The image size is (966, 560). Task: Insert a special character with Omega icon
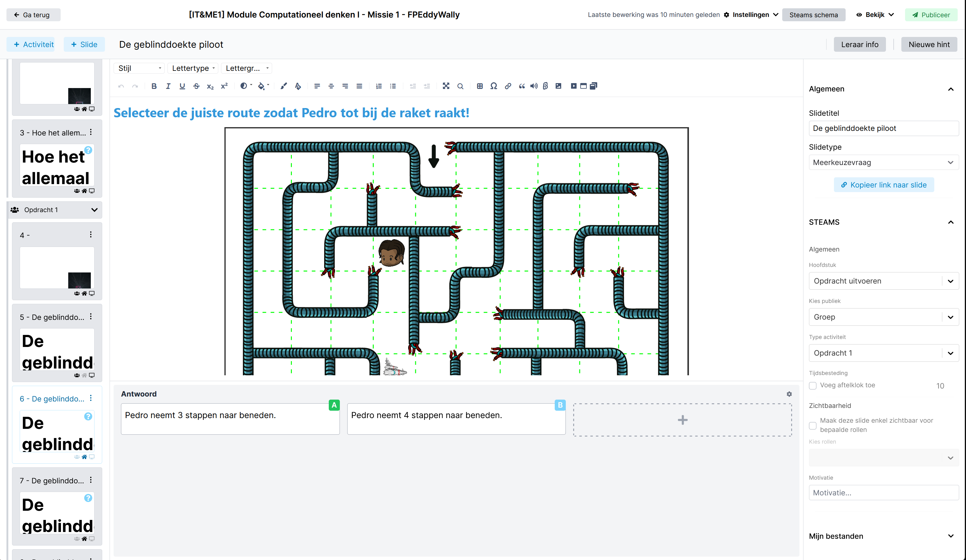(494, 86)
